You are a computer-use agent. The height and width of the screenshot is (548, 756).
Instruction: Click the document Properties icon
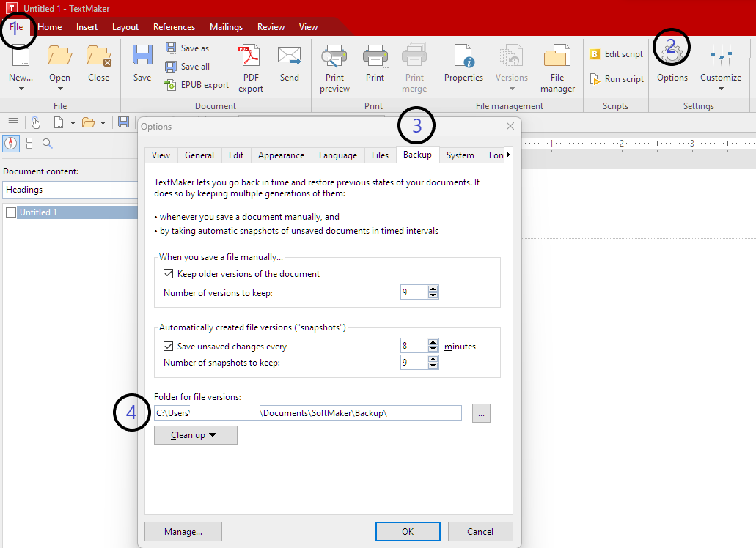point(463,58)
